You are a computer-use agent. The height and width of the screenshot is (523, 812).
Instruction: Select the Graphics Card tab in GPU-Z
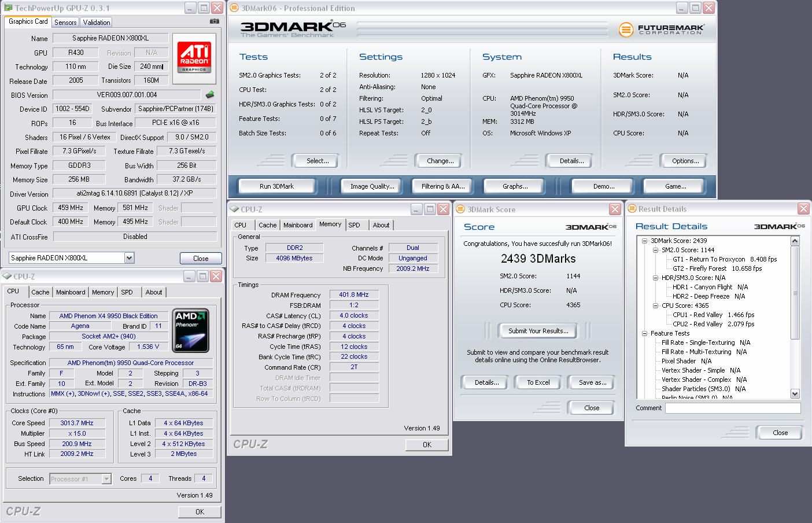(x=28, y=21)
